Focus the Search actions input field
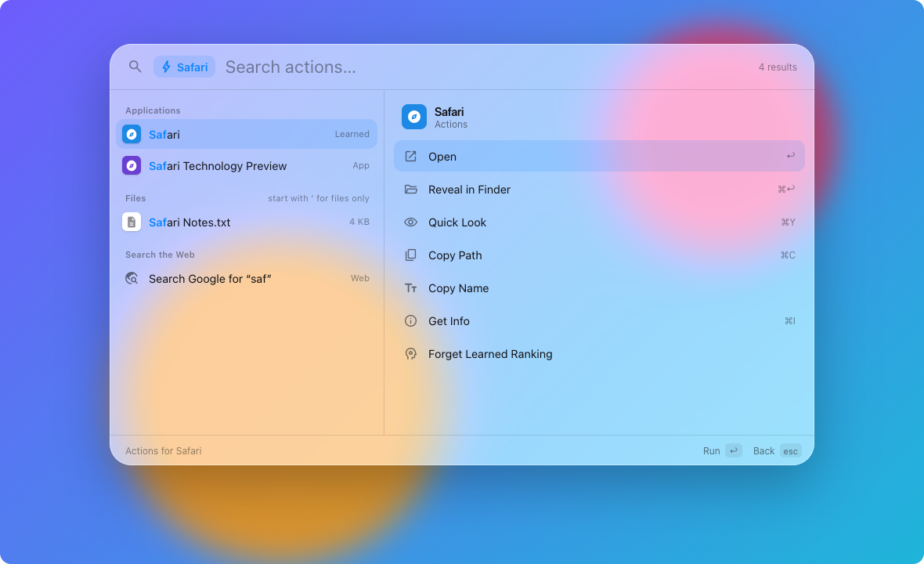The width and height of the screenshot is (924, 564). tap(483, 67)
